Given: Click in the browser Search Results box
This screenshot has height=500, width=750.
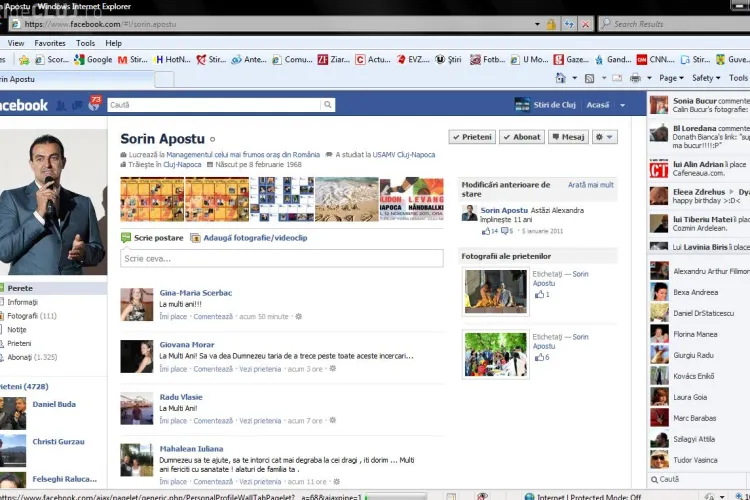Looking at the screenshot, I should (674, 24).
